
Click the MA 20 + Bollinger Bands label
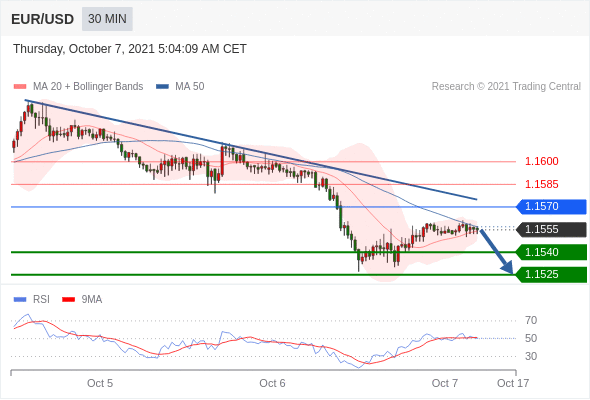88,87
